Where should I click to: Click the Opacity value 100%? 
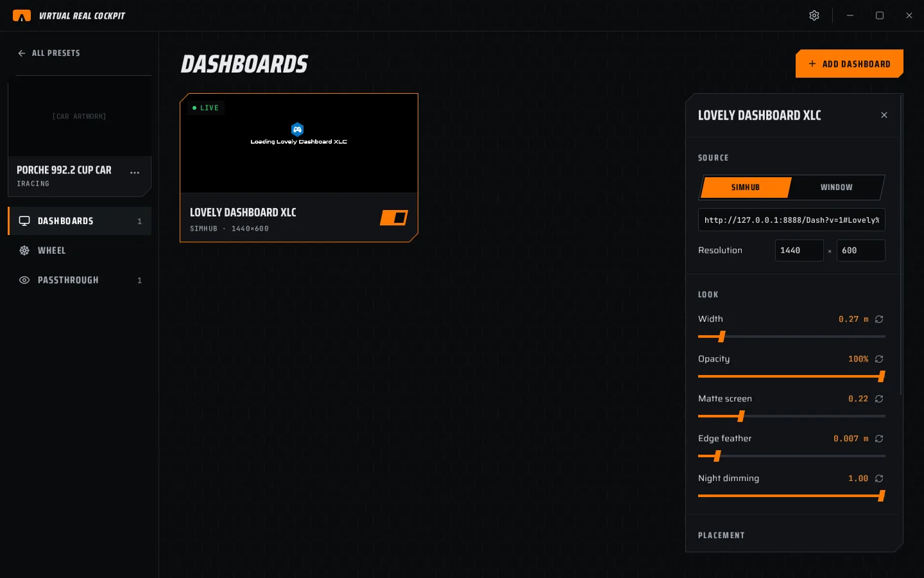click(x=859, y=359)
